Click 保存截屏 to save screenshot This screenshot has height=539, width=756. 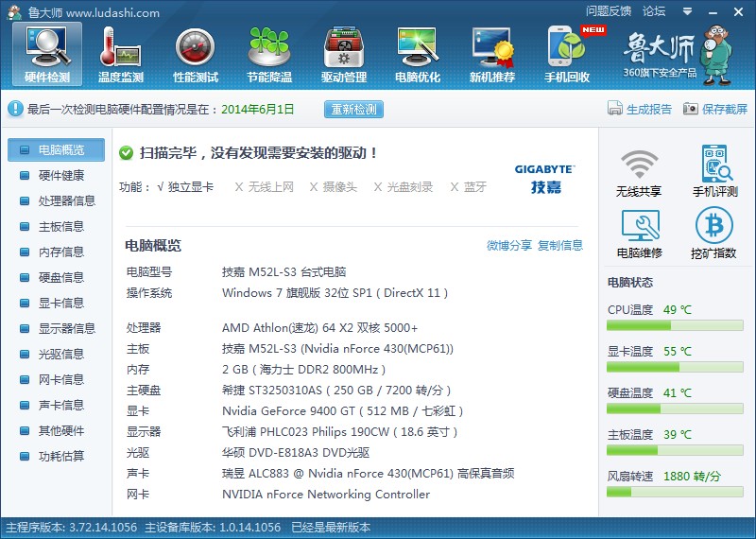coord(715,109)
